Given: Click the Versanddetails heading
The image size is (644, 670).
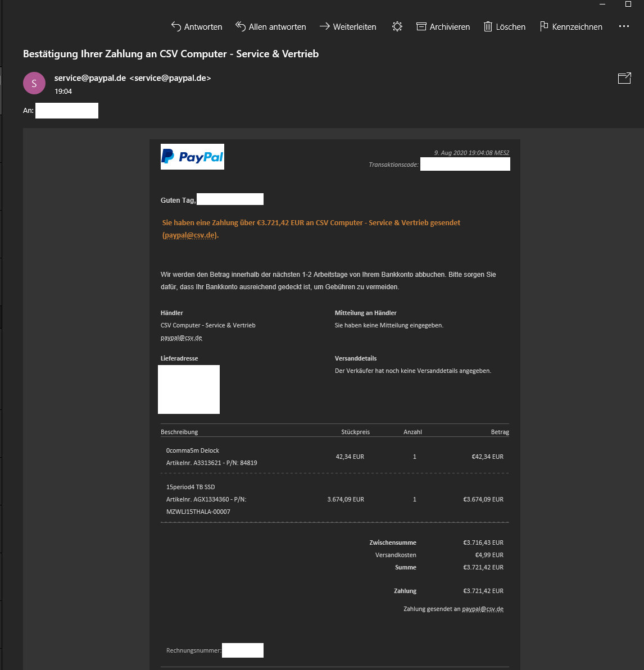Looking at the screenshot, I should click(x=356, y=358).
